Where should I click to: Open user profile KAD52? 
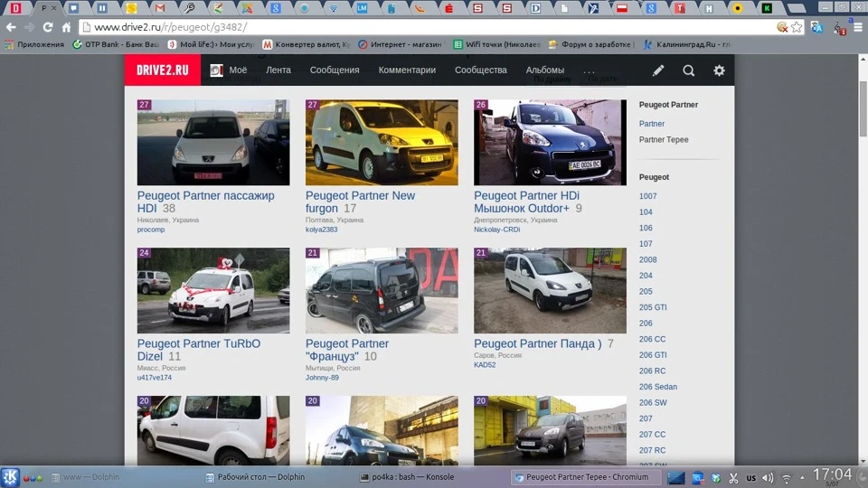tap(485, 364)
